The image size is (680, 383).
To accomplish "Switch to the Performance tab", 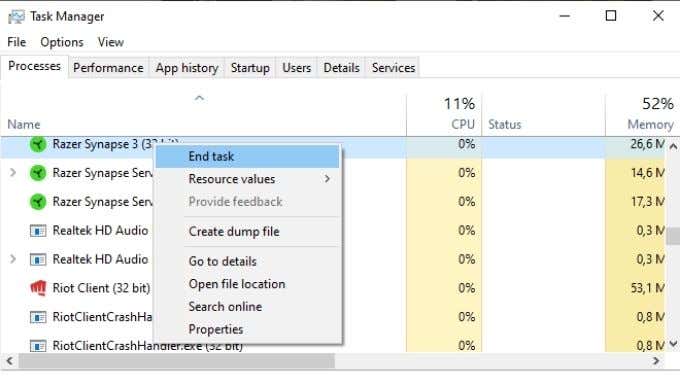I will (x=108, y=68).
